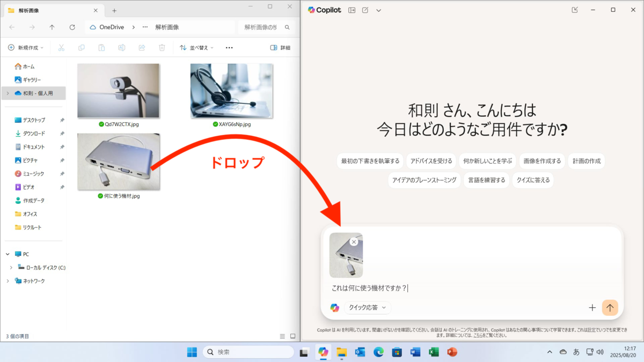Open the breadcrumb ellipsis in Explorer address bar
The height and width of the screenshot is (362, 644).
[x=145, y=27]
